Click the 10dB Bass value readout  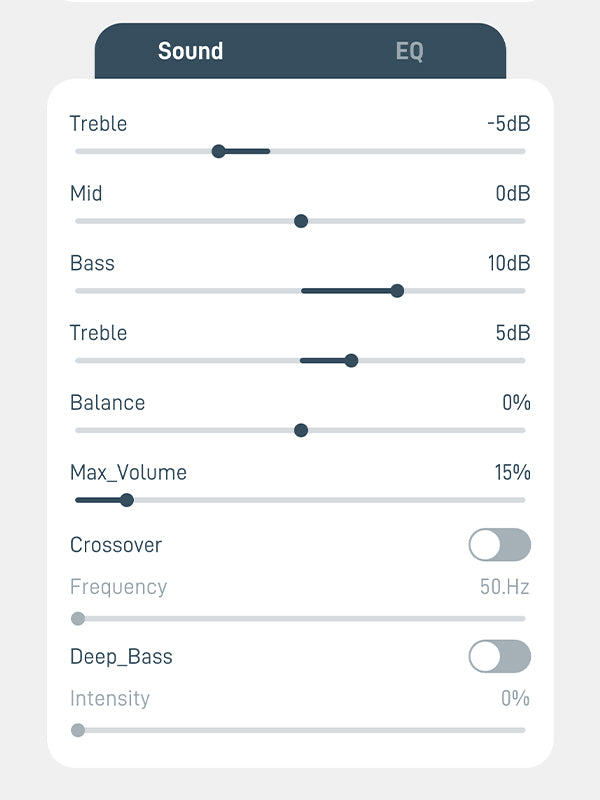click(x=509, y=263)
